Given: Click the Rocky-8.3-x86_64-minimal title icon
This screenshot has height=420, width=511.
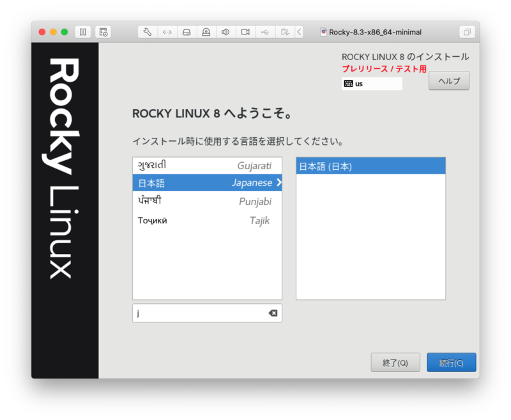Looking at the screenshot, I should [x=324, y=32].
